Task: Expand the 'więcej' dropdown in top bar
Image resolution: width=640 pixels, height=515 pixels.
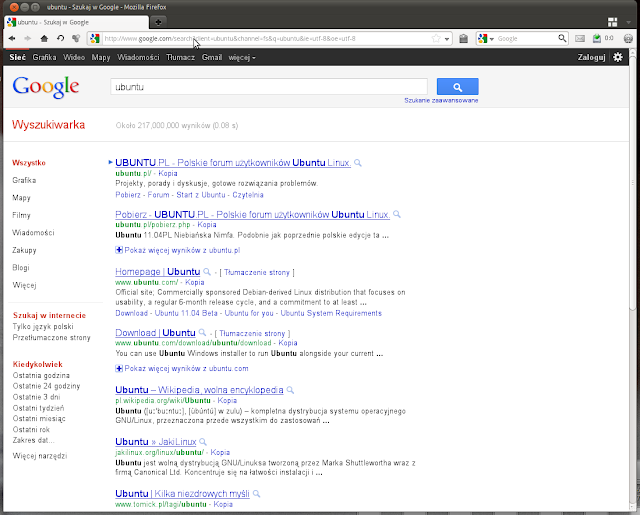Action: pyautogui.click(x=242, y=58)
